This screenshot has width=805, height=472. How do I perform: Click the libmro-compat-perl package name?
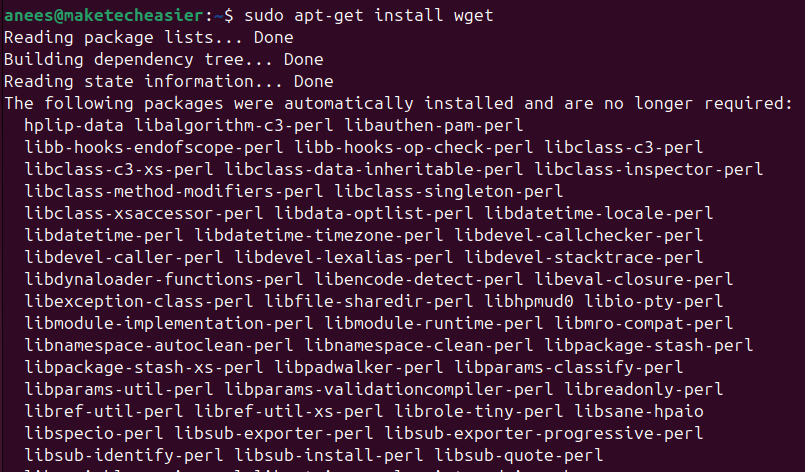coord(643,324)
